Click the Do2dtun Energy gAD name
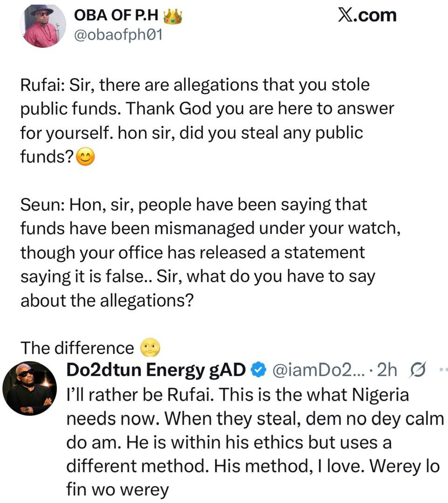Viewport: 448px width, 503px height. point(156,370)
